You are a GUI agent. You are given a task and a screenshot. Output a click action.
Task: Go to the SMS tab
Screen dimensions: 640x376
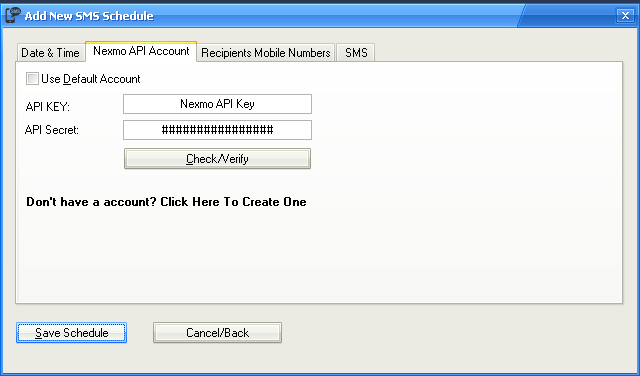[x=356, y=53]
